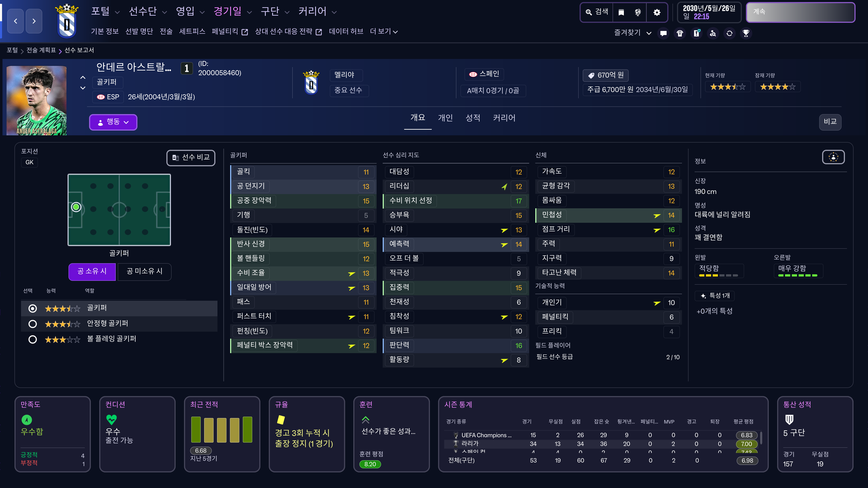
Task: Click the circular arrows transfer icon
Action: pos(729,33)
